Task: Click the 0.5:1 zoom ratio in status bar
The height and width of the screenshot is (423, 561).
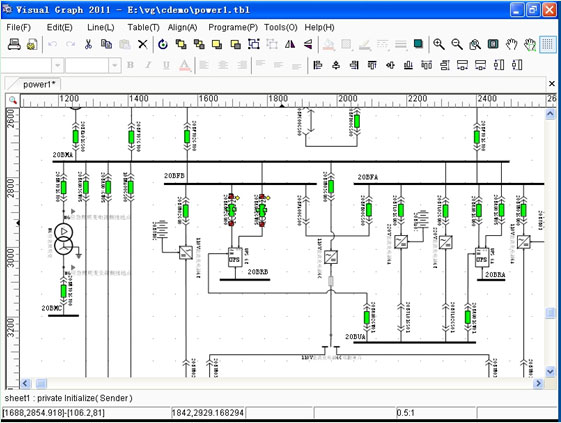Action: (405, 413)
